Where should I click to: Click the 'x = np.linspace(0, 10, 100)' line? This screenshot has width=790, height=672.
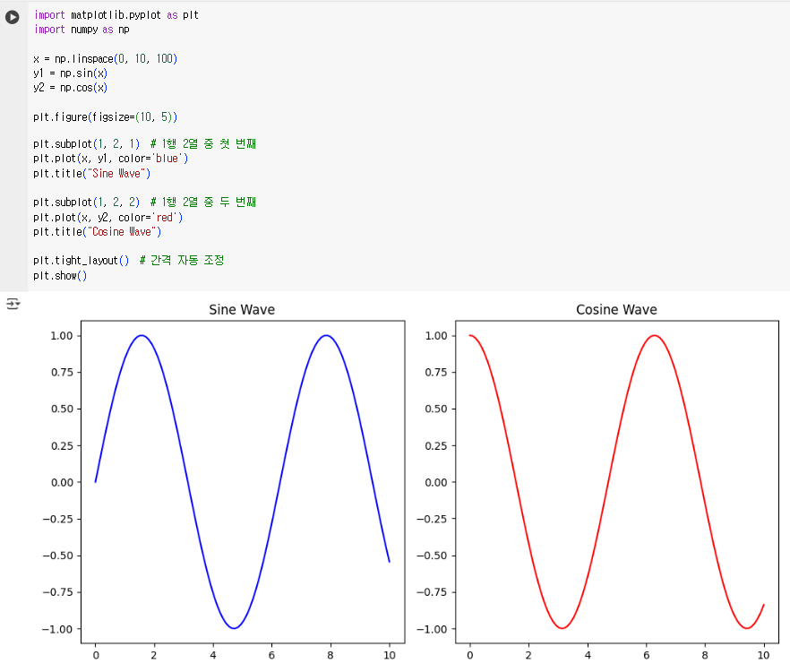coord(106,59)
